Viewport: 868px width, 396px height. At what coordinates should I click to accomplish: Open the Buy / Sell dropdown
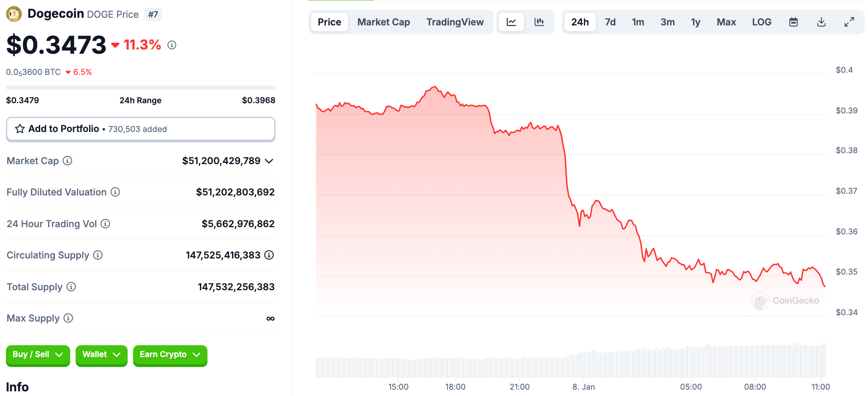(x=38, y=355)
